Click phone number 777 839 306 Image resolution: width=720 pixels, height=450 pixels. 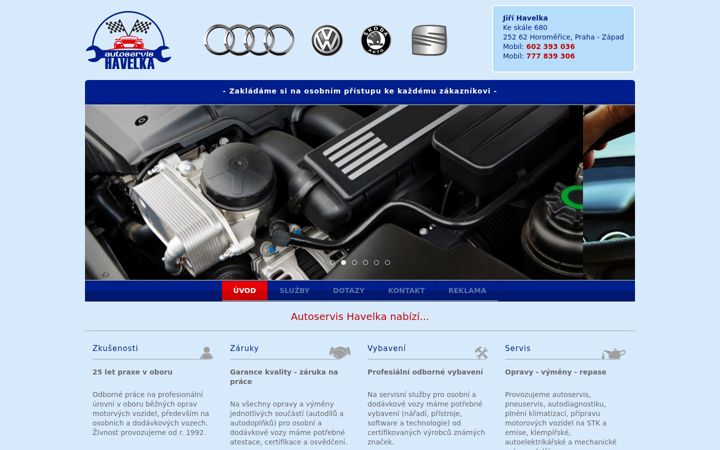coord(551,56)
